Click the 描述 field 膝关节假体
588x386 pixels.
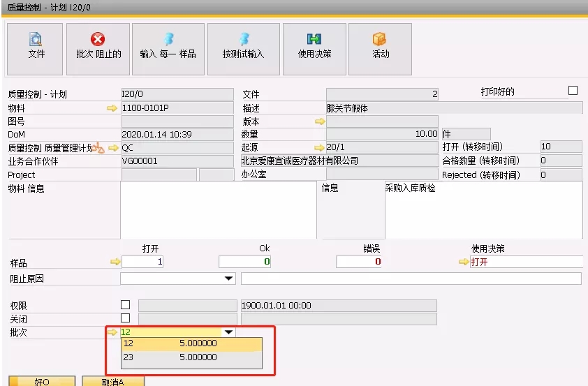(454, 108)
